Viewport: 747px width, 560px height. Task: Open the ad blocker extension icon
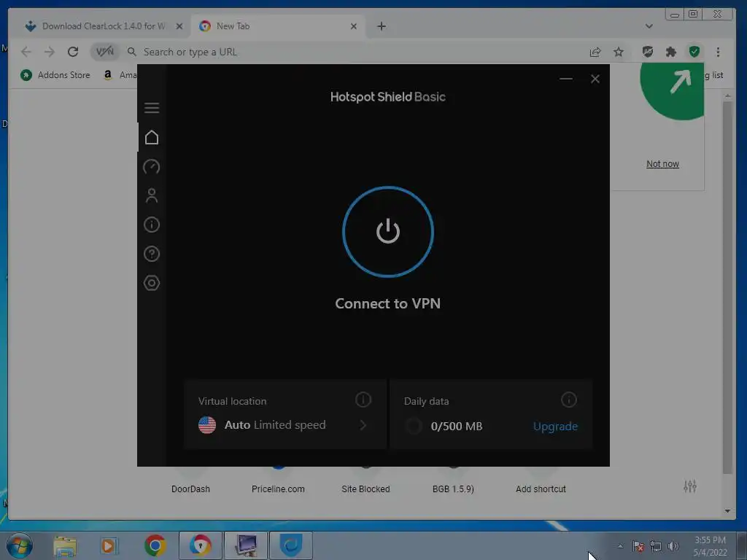click(x=648, y=52)
